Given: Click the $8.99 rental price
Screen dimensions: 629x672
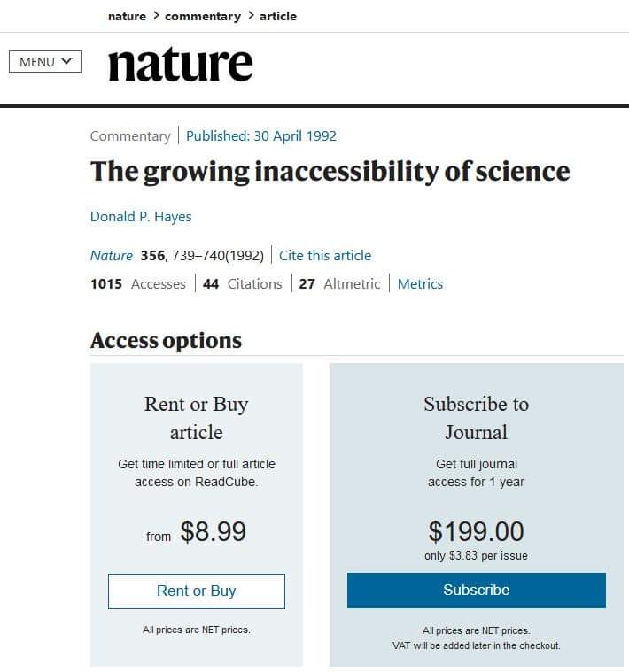Looking at the screenshot, I should coord(213,531).
